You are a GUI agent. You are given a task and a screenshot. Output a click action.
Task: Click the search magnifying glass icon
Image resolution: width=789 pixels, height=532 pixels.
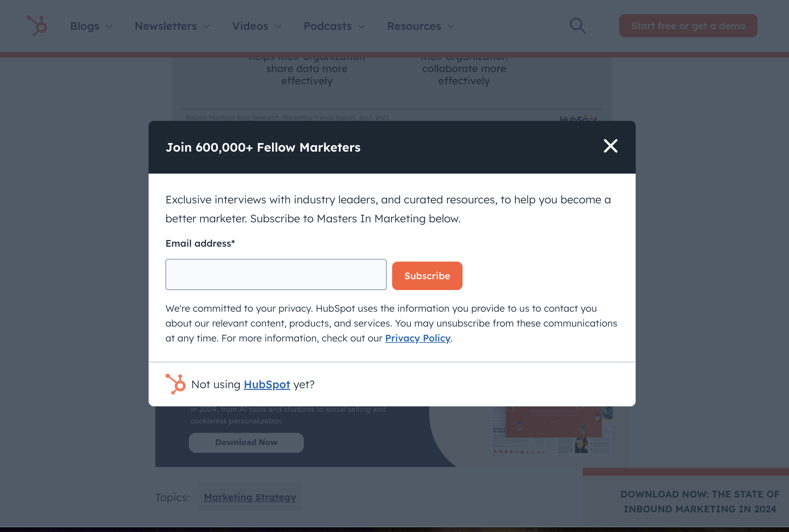577,25
